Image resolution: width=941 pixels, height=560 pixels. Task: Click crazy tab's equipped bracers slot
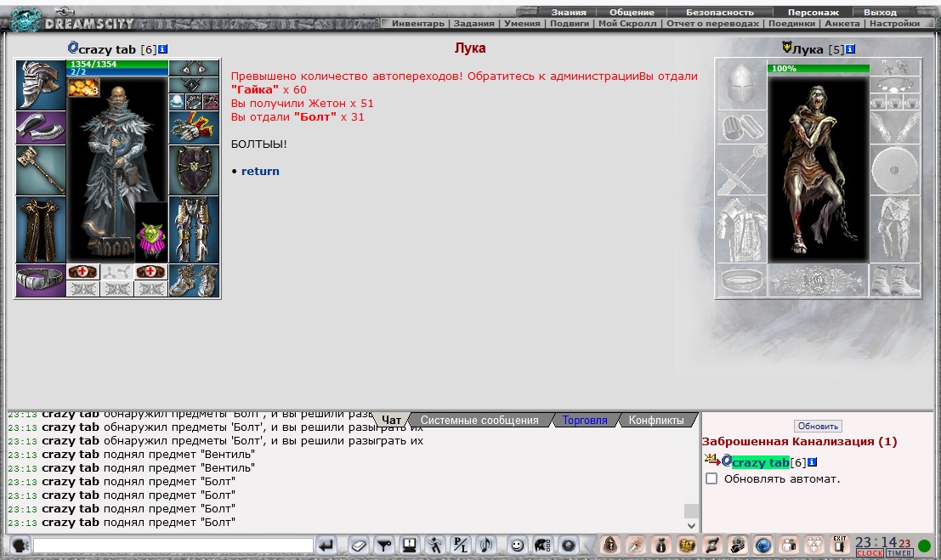(41, 127)
